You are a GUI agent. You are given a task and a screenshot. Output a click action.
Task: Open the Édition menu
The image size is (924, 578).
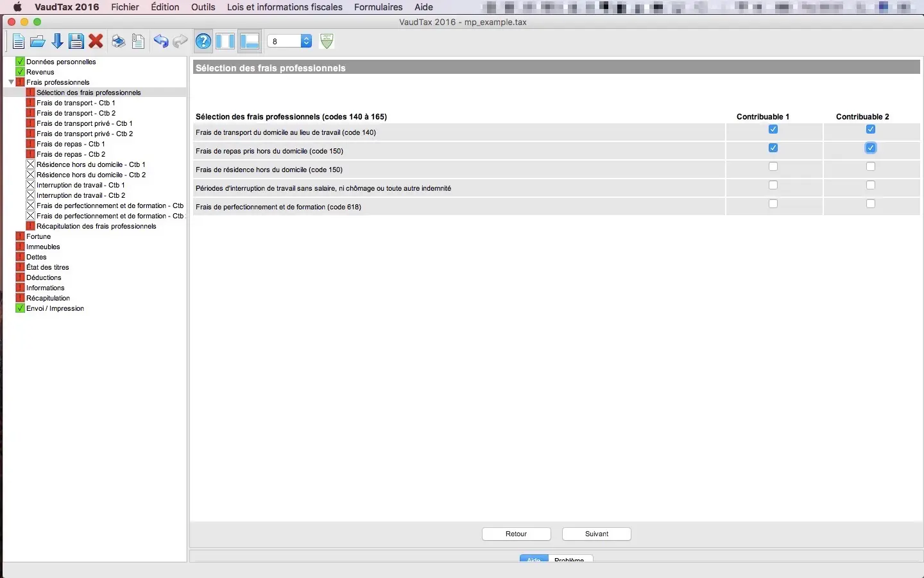[x=165, y=7]
